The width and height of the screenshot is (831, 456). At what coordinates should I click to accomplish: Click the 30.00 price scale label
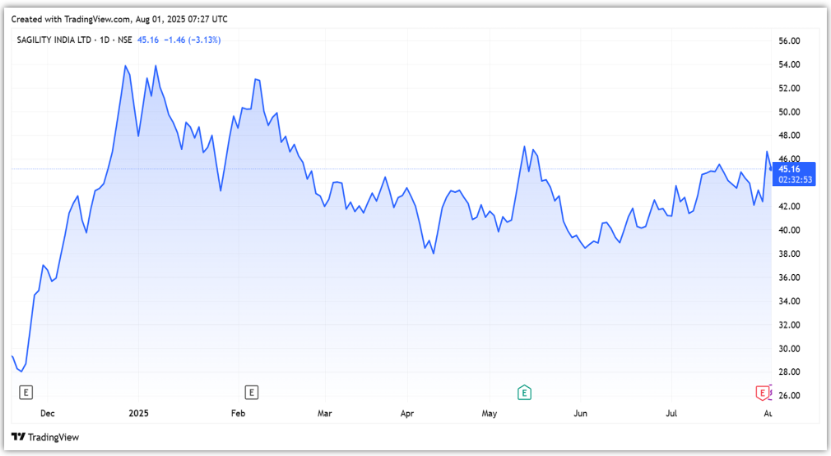pos(790,349)
